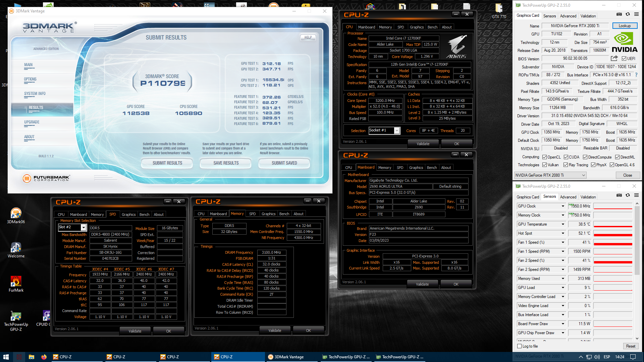Open the GTX 770 desktop file
The width and height of the screenshot is (644, 362).
click(499, 11)
